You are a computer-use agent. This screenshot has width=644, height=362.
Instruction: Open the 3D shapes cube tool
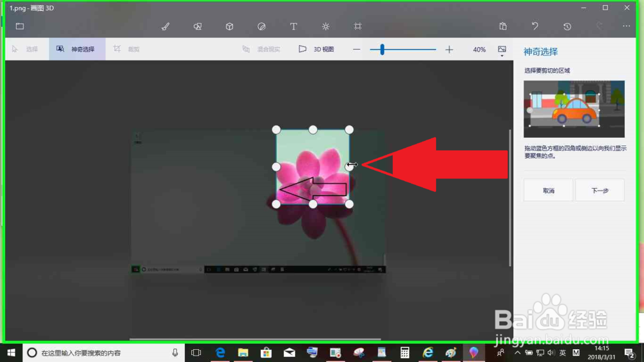point(230,26)
